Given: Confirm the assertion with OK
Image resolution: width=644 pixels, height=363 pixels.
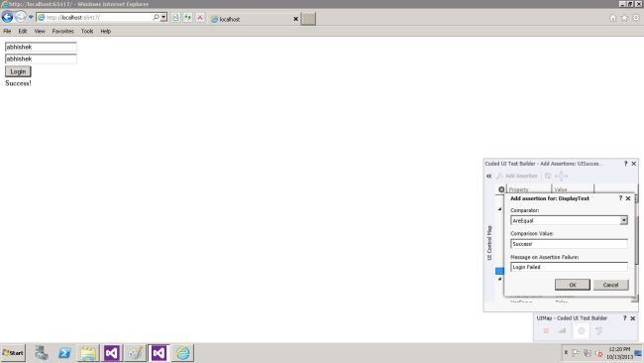Looking at the screenshot, I should pos(572,285).
